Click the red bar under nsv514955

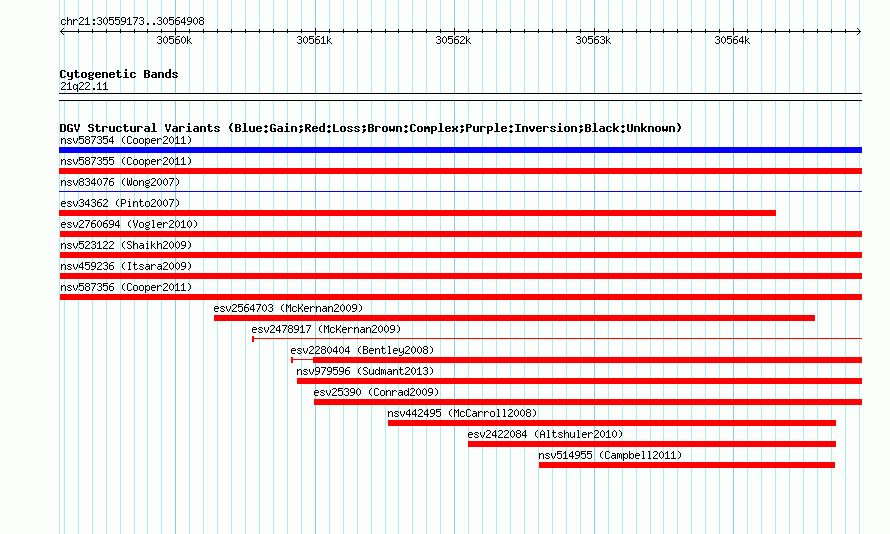coord(687,465)
